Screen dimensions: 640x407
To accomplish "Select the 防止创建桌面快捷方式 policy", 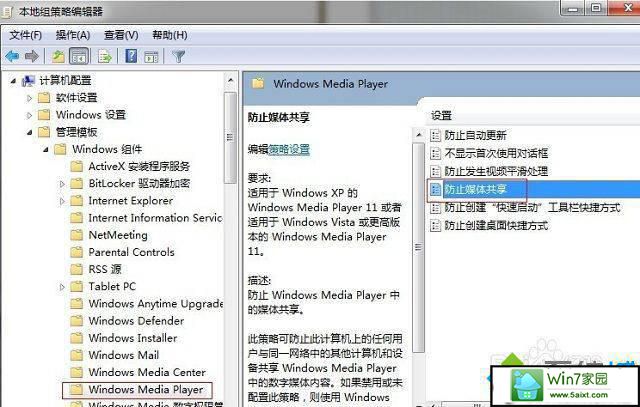I will point(496,225).
